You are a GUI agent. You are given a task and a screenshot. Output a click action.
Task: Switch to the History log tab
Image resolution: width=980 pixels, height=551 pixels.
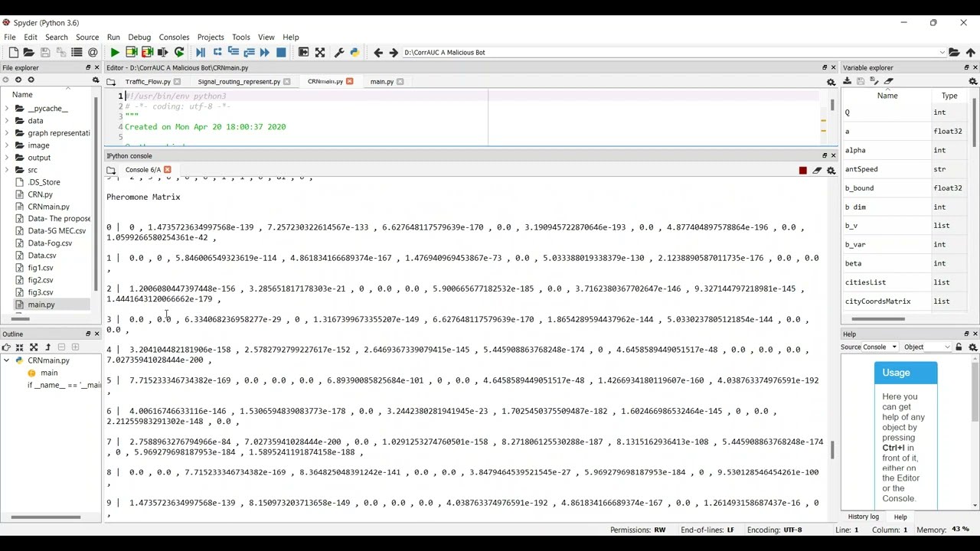[863, 517]
